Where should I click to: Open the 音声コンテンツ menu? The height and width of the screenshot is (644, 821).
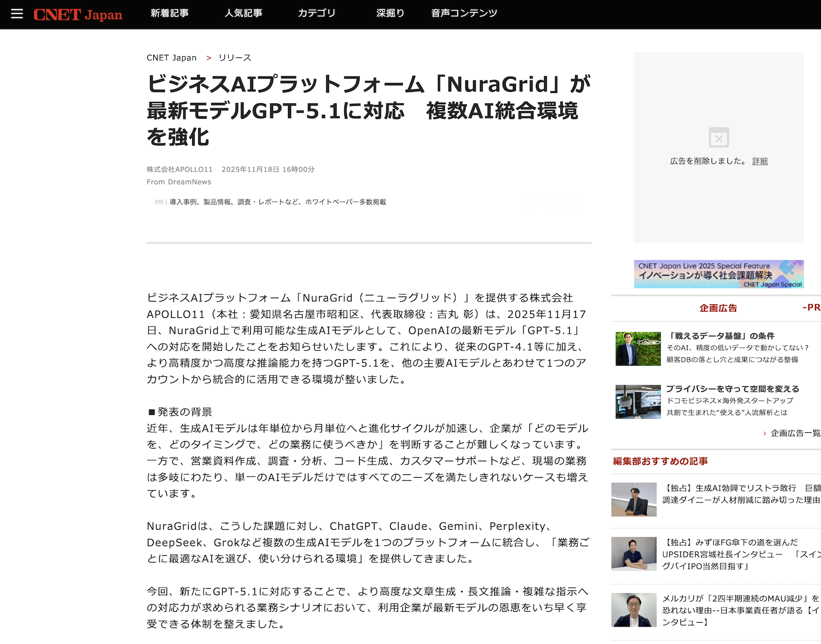pyautogui.click(x=464, y=13)
